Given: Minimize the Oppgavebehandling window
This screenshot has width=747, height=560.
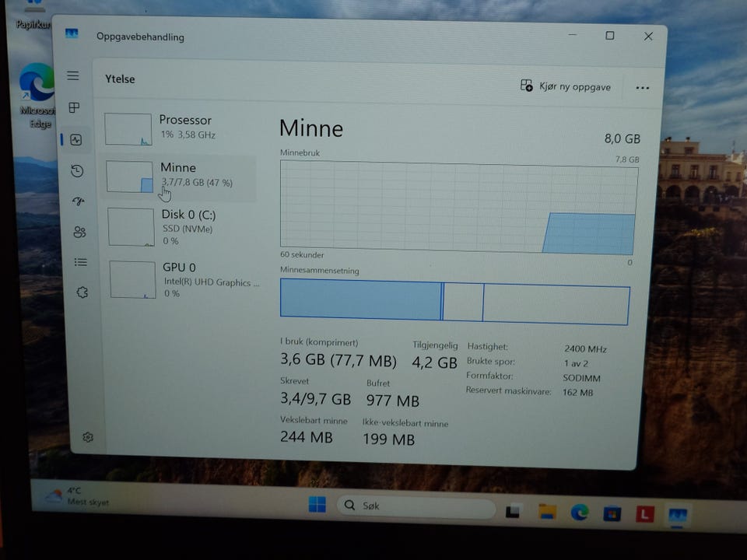Looking at the screenshot, I should tap(572, 35).
